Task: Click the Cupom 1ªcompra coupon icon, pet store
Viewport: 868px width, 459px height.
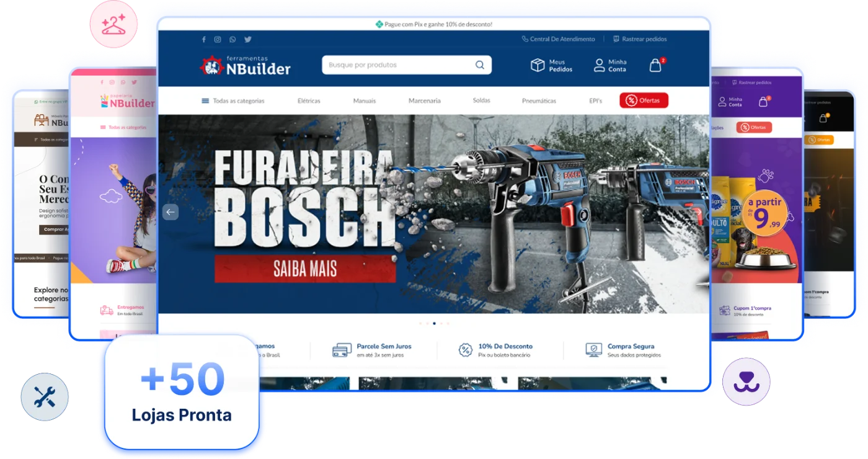Action: pyautogui.click(x=724, y=310)
